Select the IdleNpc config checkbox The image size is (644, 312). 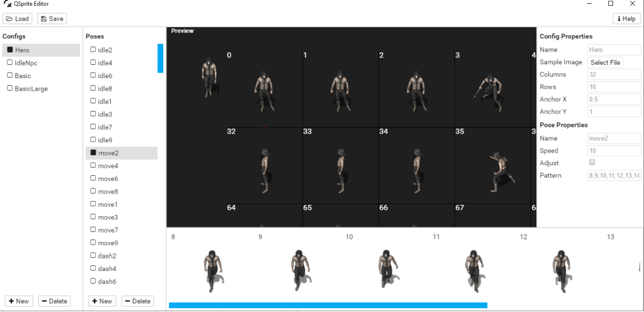(x=10, y=63)
